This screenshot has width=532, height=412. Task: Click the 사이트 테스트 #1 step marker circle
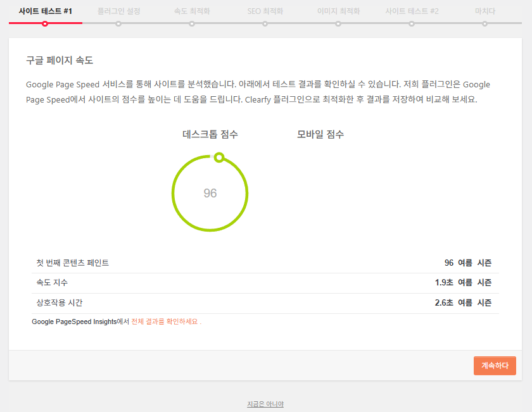pos(45,23)
